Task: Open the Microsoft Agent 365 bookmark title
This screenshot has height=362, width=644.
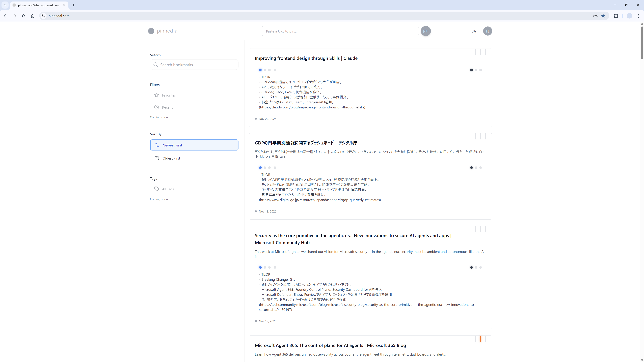Action: click(330, 345)
